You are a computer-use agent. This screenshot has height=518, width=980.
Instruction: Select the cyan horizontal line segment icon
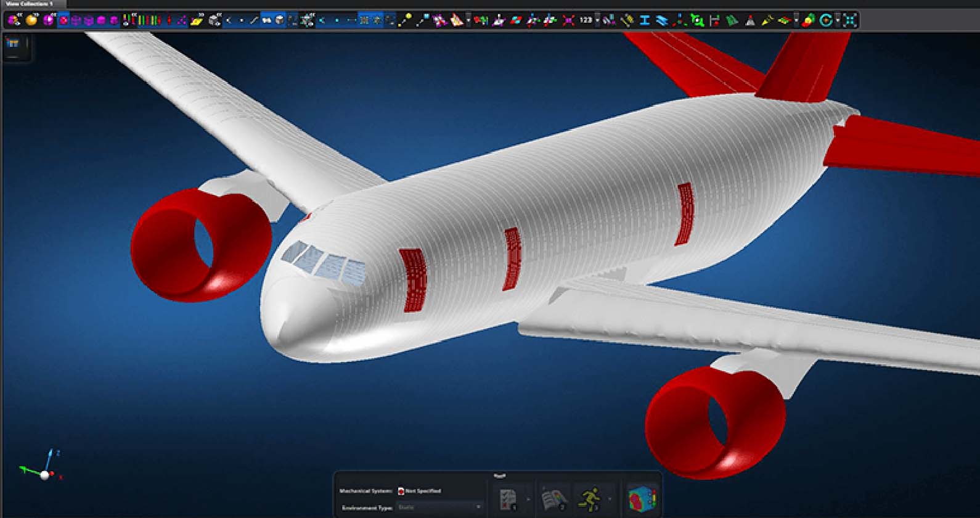pos(352,20)
